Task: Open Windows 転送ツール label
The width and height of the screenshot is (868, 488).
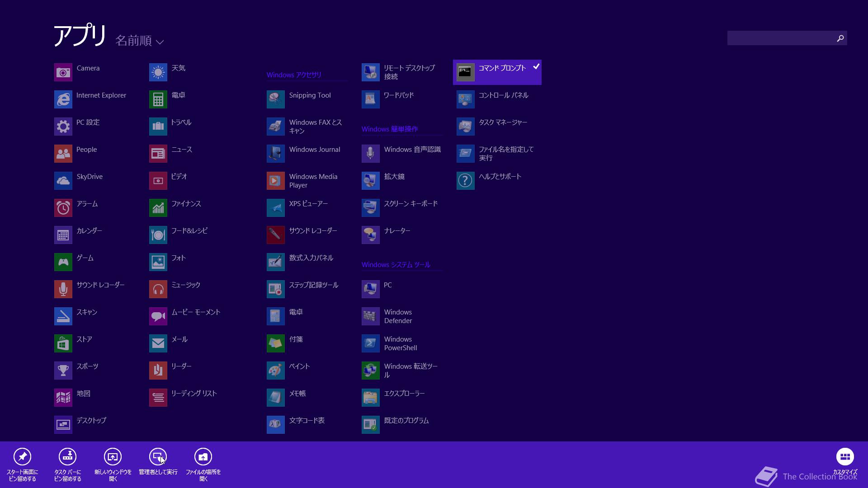Action: (411, 371)
